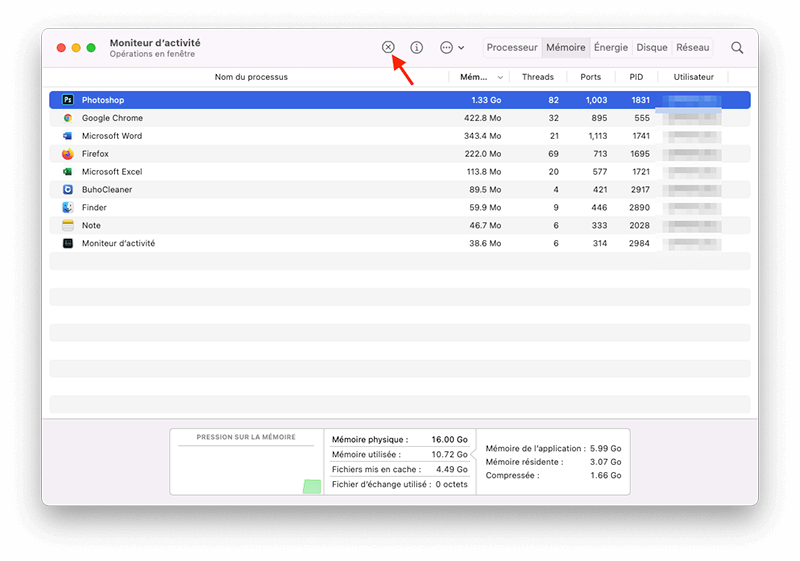The image size is (800, 561).
Task: Switch to the Processeur tab
Action: pyautogui.click(x=512, y=47)
